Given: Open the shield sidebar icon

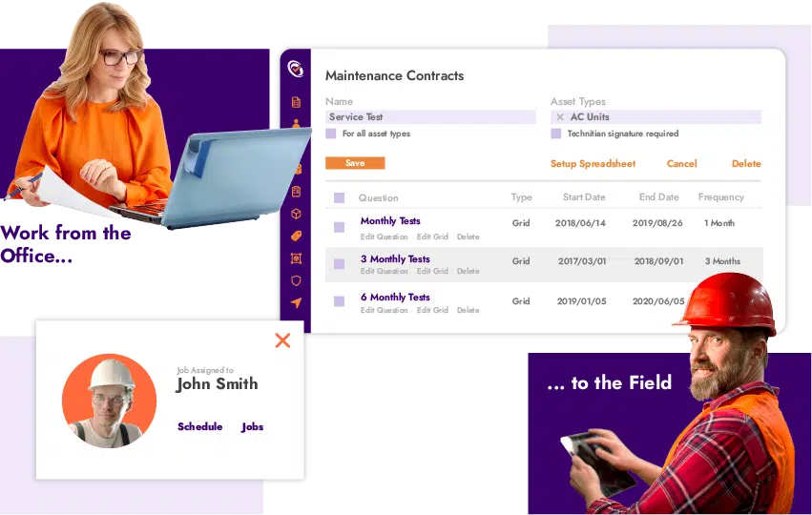Looking at the screenshot, I should pyautogui.click(x=296, y=280).
